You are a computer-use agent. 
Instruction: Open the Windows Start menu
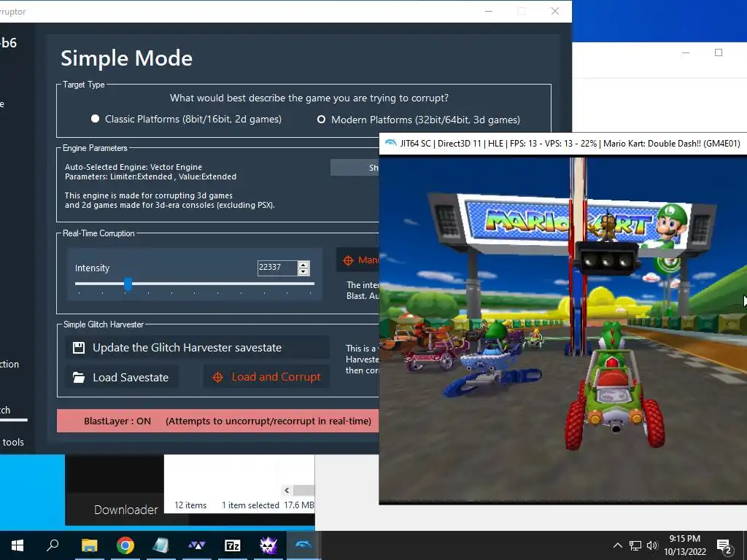tap(18, 545)
